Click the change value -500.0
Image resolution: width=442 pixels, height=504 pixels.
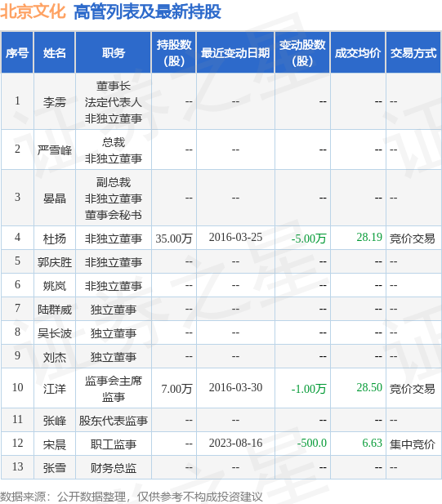coord(311,444)
